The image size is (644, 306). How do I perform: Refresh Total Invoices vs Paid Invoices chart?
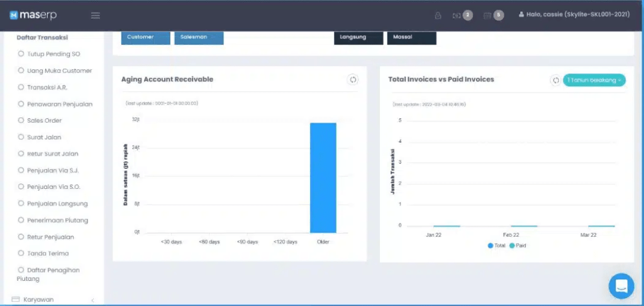pos(555,80)
